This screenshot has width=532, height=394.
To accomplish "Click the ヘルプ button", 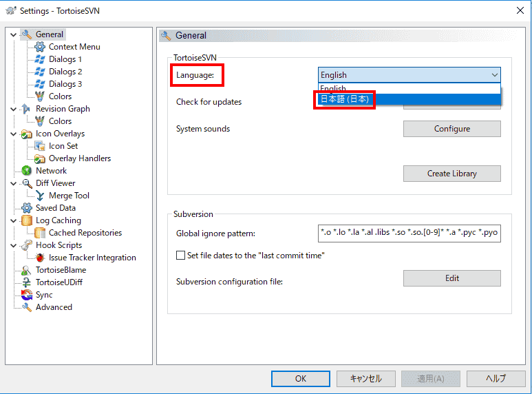I will (496, 379).
